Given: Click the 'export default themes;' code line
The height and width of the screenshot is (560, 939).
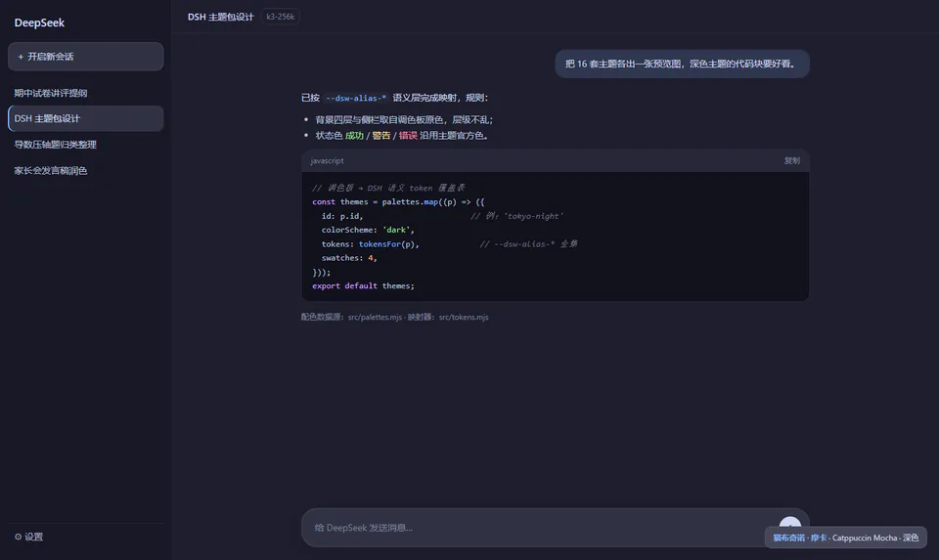Looking at the screenshot, I should 363,286.
